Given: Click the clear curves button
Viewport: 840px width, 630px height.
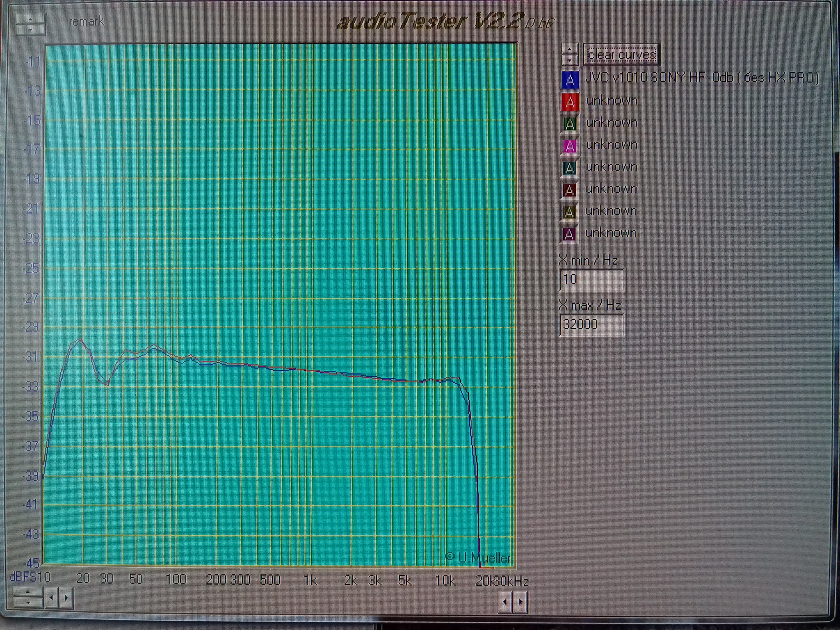Looking at the screenshot, I should point(621,55).
